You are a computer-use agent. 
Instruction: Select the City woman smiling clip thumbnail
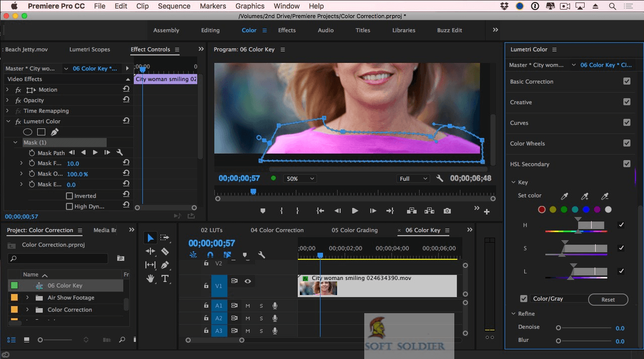(x=318, y=289)
